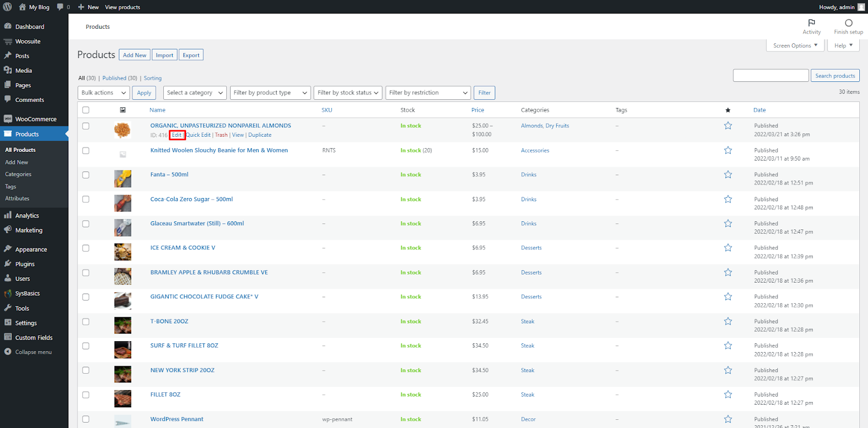Image resolution: width=868 pixels, height=428 pixels.
Task: Select the FILLET 8OZ checkbox
Action: 86,394
